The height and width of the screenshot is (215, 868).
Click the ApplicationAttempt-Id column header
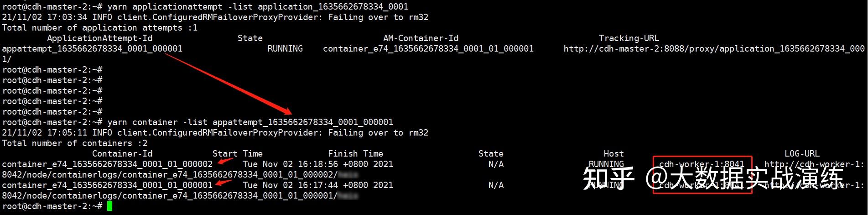(99, 38)
